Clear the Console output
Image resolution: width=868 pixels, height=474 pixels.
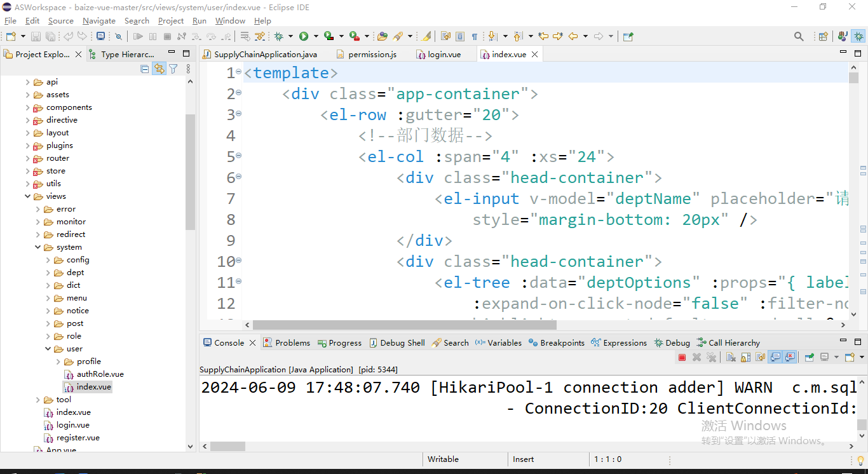click(731, 357)
